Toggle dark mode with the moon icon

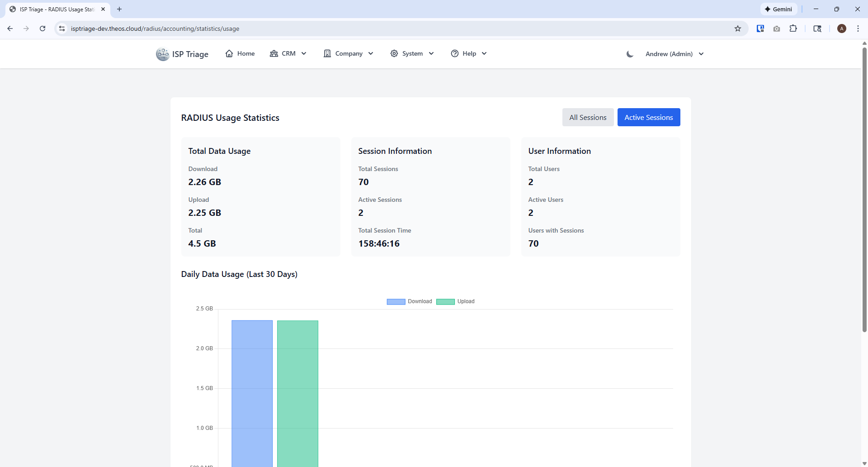(x=630, y=54)
